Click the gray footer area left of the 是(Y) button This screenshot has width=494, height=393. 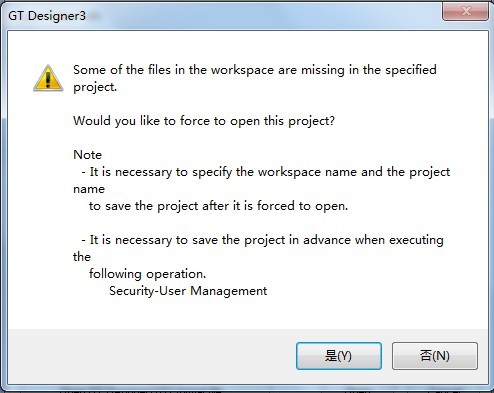point(152,356)
